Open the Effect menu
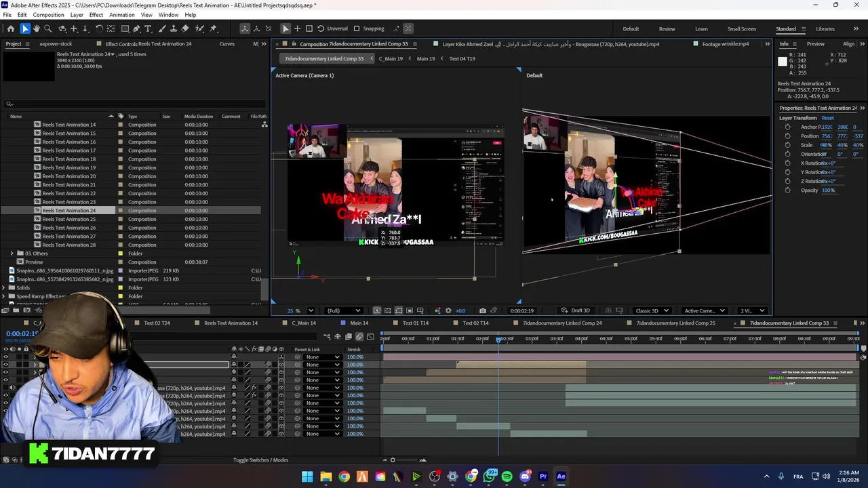Image resolution: width=868 pixels, height=488 pixels. coord(96,15)
